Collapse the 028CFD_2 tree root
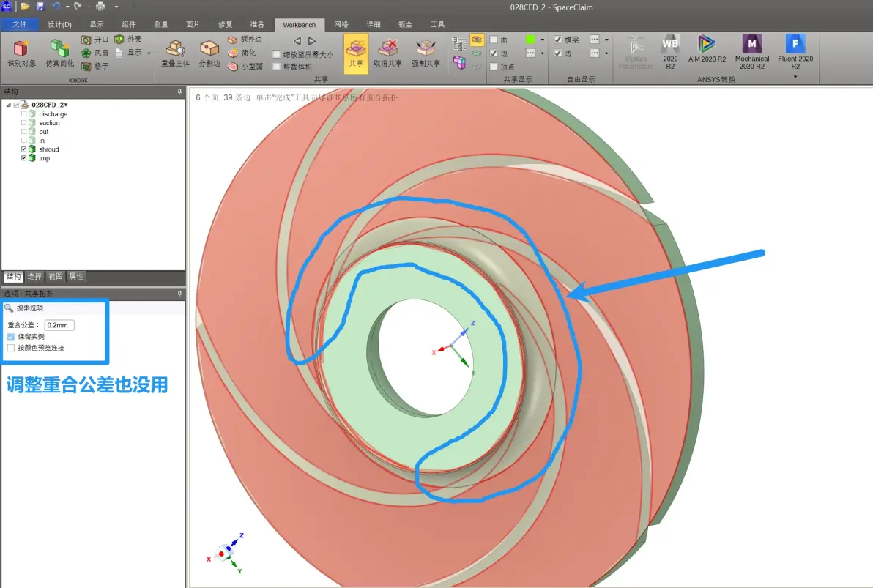873x588 pixels. (8, 105)
